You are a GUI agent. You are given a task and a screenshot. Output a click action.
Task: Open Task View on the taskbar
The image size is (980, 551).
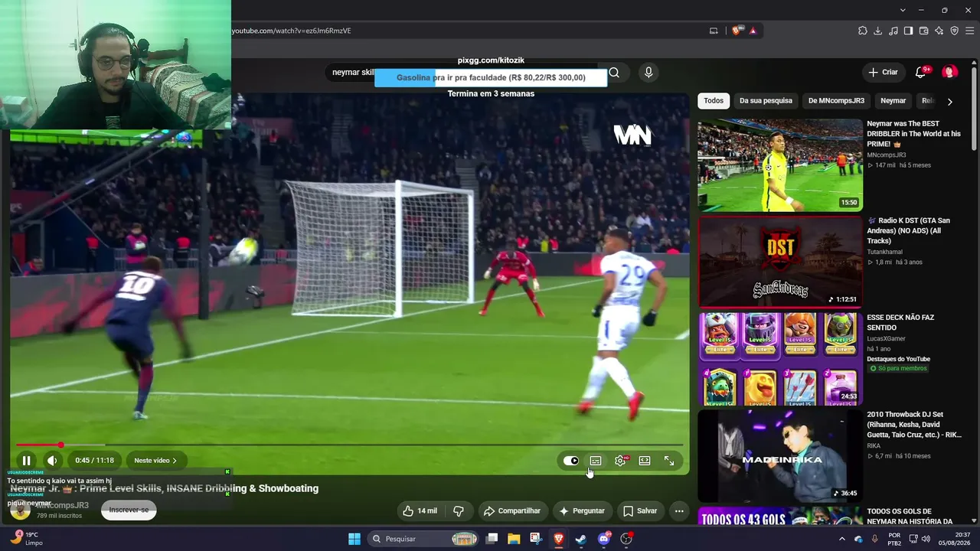(x=492, y=539)
